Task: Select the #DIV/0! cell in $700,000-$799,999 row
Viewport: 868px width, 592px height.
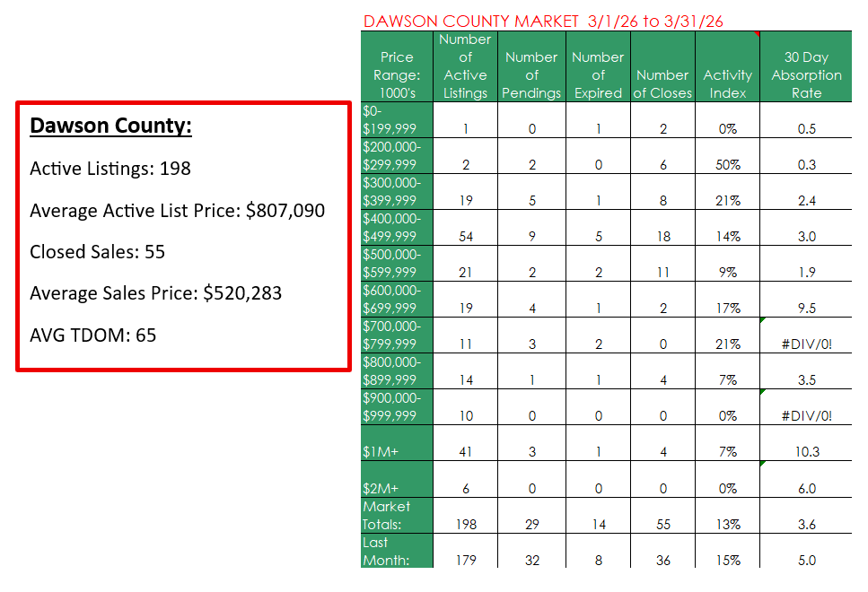Action: [806, 344]
